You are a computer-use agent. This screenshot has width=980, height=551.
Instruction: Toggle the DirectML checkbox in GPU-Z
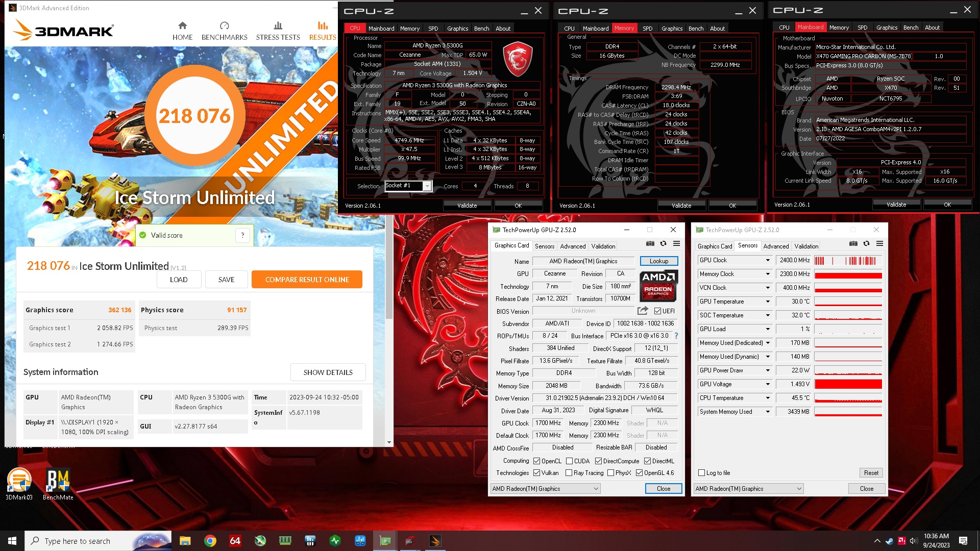coord(647,461)
